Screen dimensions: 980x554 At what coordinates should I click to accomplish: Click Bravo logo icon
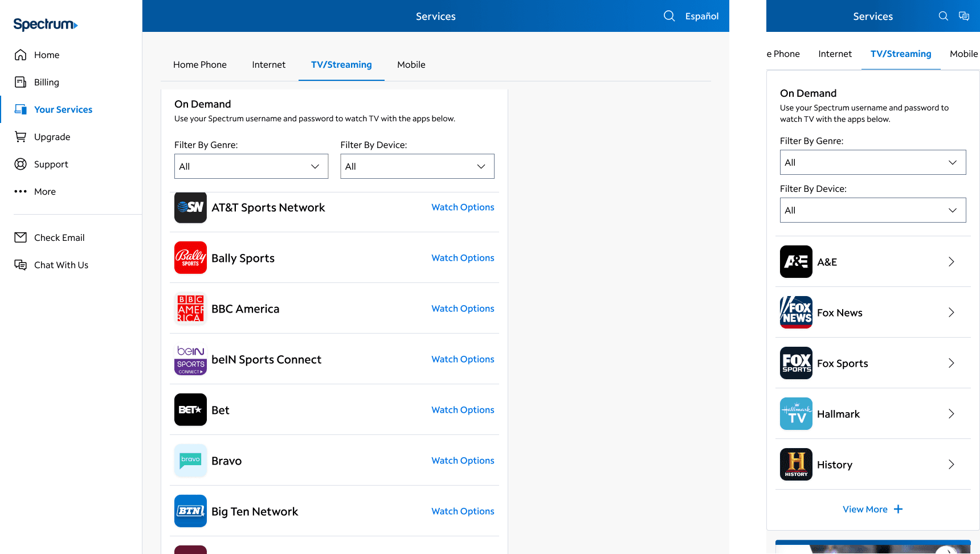pos(190,461)
